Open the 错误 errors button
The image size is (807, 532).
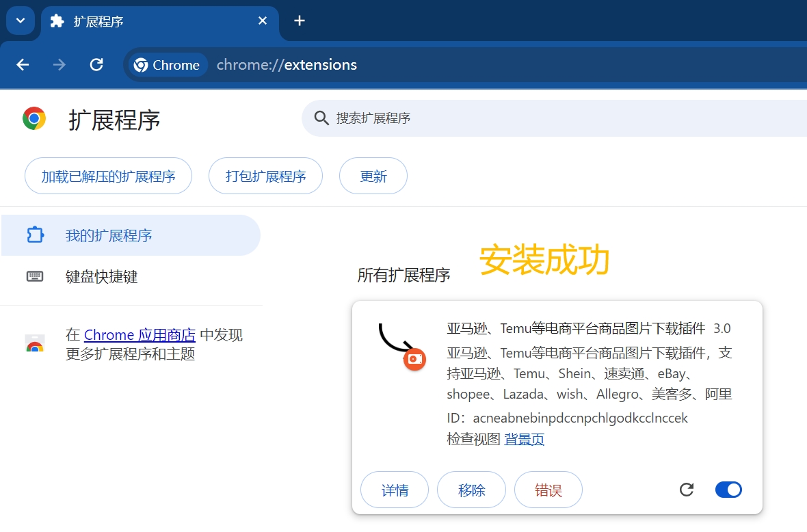click(548, 490)
